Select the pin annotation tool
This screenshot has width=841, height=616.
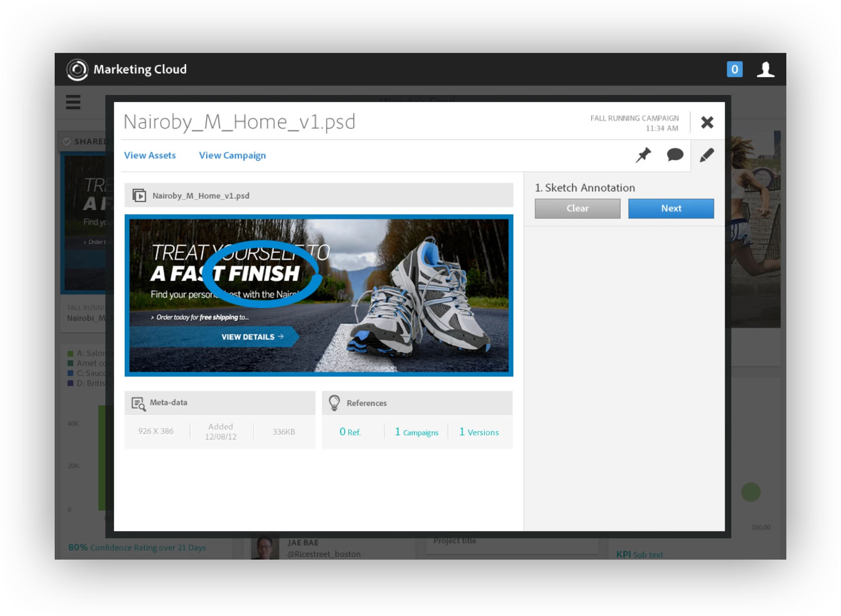(643, 155)
